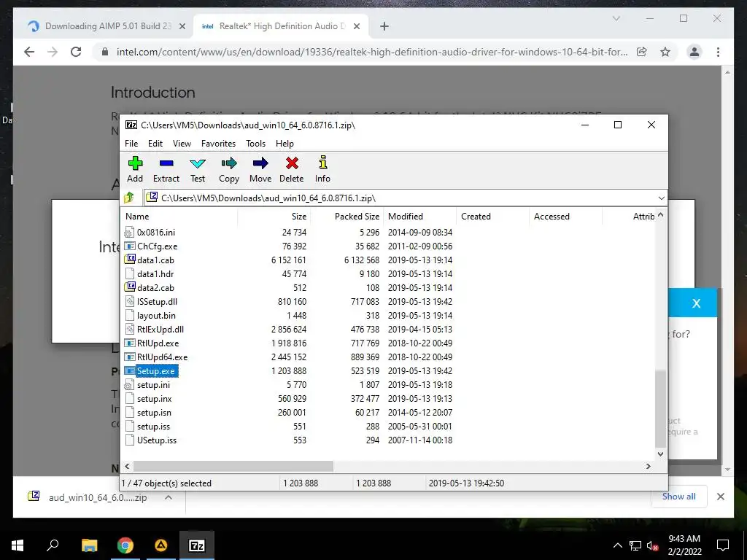The height and width of the screenshot is (560, 747).
Task: Open the Edit menu in 7-Zip
Action: click(x=155, y=144)
